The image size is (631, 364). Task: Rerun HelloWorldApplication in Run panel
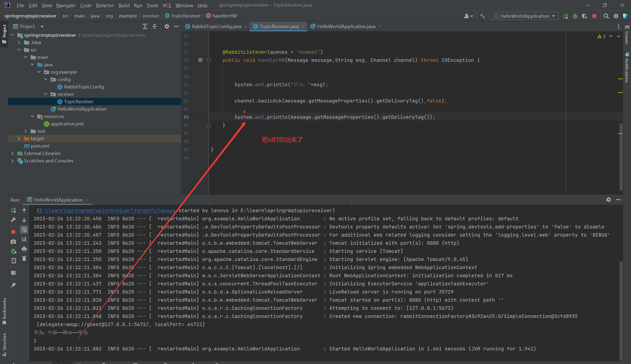(14, 210)
